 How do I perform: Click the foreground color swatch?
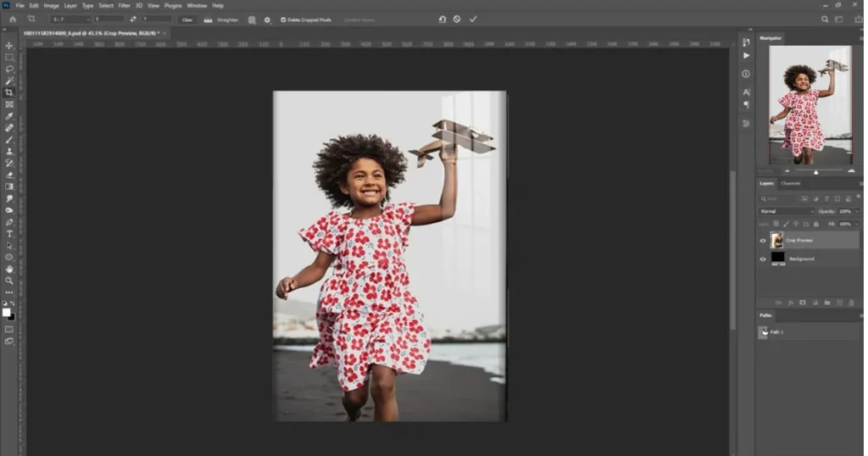(7, 312)
